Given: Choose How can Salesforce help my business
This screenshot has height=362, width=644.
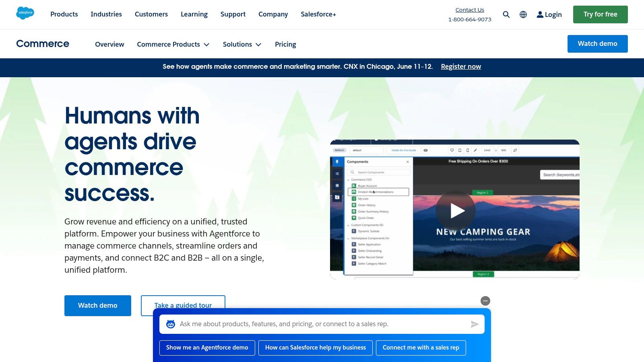Looking at the screenshot, I should [x=316, y=348].
